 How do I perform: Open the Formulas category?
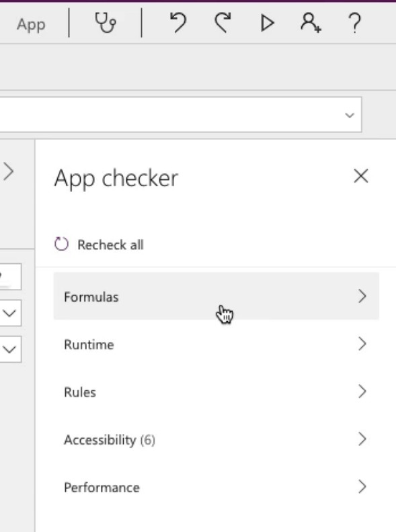click(216, 296)
